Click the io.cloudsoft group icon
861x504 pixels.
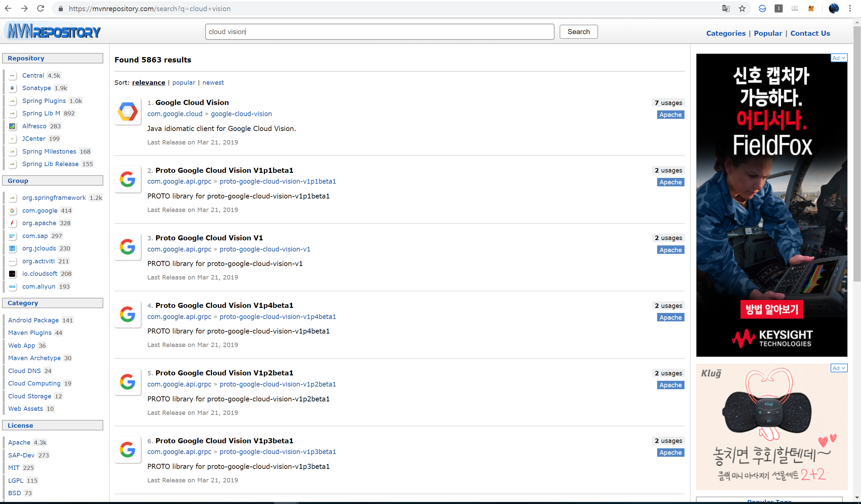pyautogui.click(x=12, y=274)
